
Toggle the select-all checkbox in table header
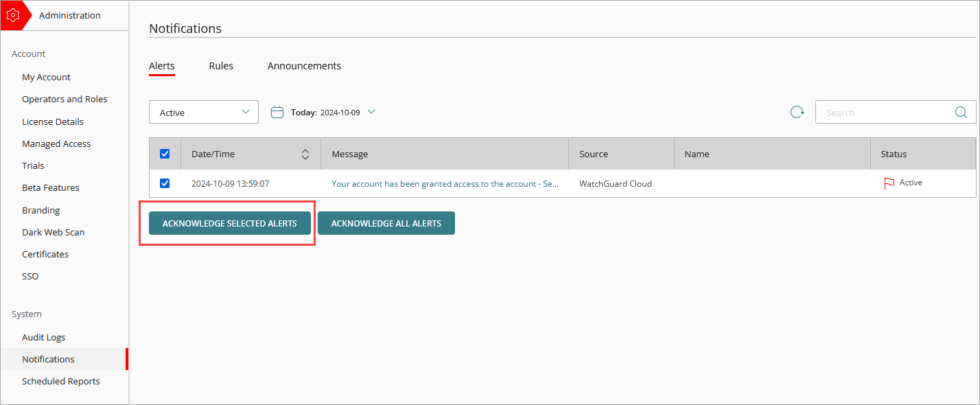tap(165, 154)
